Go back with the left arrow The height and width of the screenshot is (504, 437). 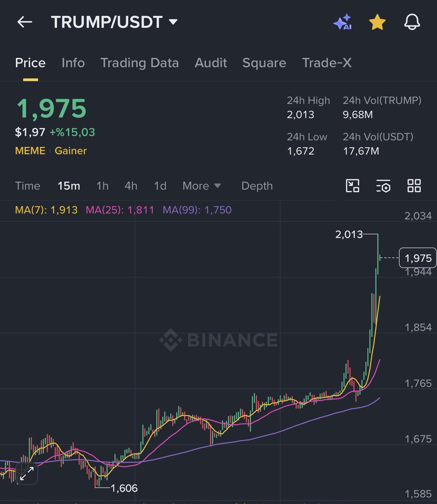[x=25, y=22]
